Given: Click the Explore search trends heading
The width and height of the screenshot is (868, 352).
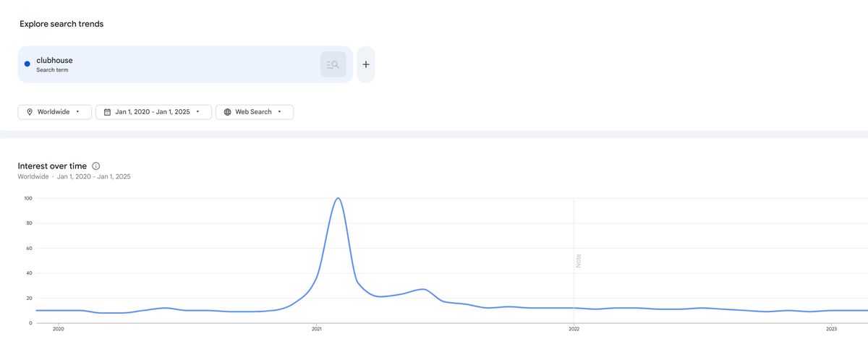Looking at the screenshot, I should click(61, 24).
